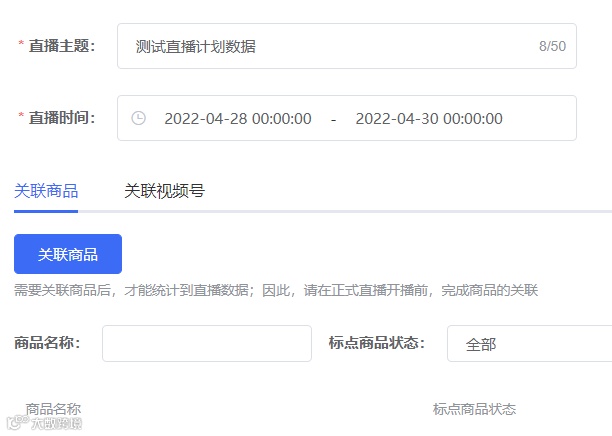This screenshot has height=436, width=612.
Task: Click the 8/50 character counter
Action: tap(552, 46)
